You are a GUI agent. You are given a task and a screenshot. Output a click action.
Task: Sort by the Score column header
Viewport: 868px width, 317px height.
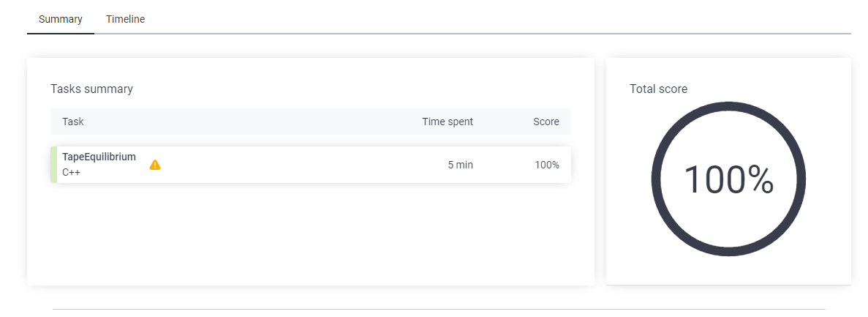click(x=546, y=122)
